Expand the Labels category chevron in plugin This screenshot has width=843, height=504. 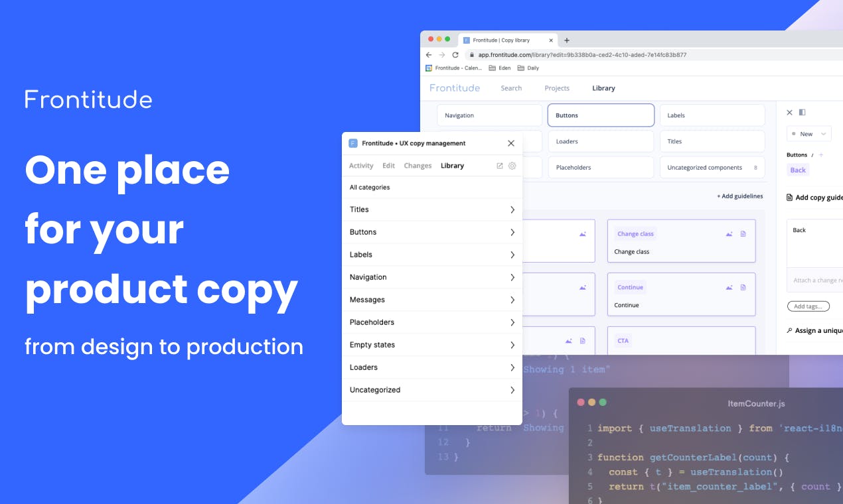(x=512, y=255)
